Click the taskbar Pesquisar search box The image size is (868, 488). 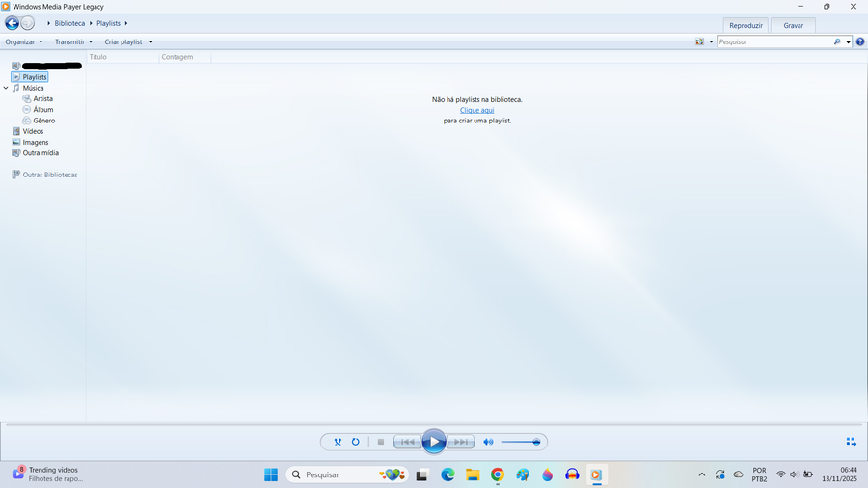346,474
